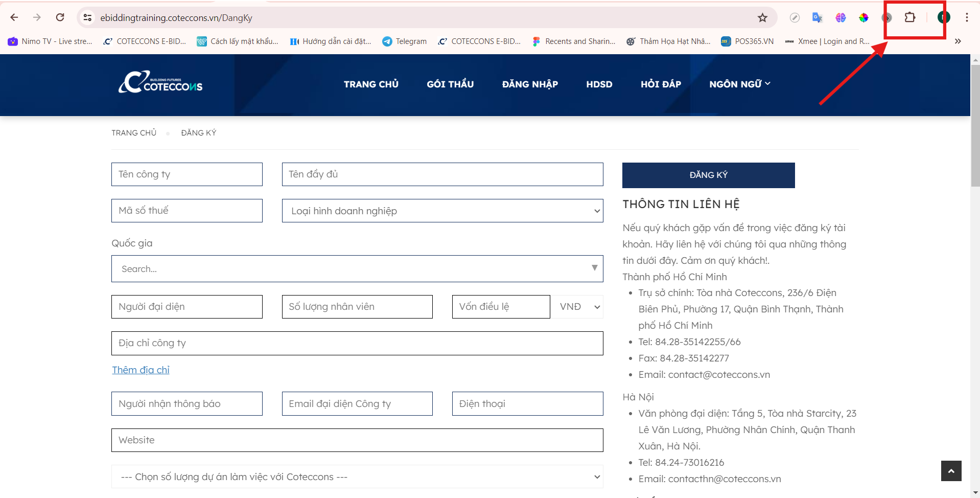Click 'Tel: 84.28-35142255/66' text

(689, 342)
